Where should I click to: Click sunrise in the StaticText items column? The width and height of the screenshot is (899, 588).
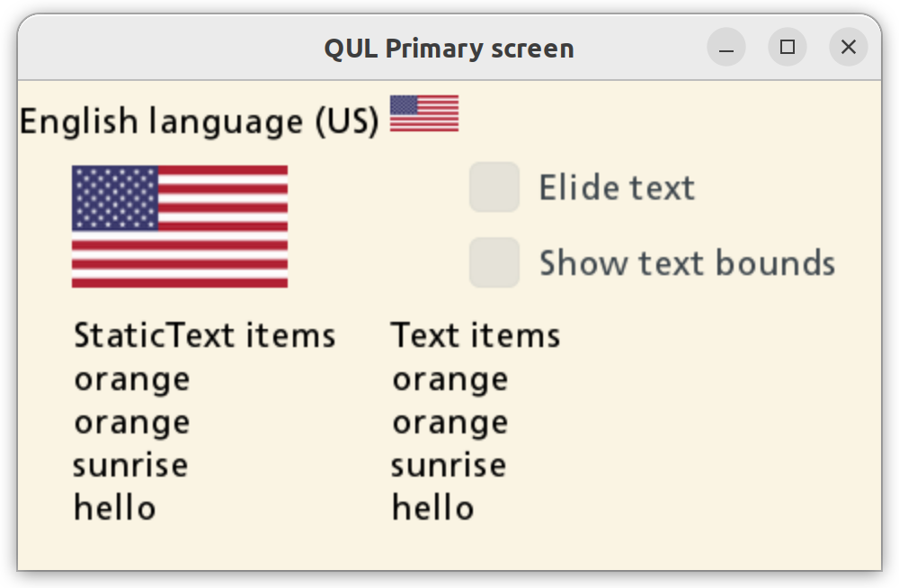[130, 466]
